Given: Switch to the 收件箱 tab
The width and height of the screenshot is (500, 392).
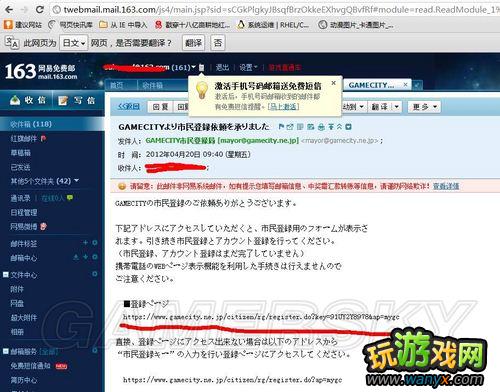Looking at the screenshot, I should (x=152, y=85).
